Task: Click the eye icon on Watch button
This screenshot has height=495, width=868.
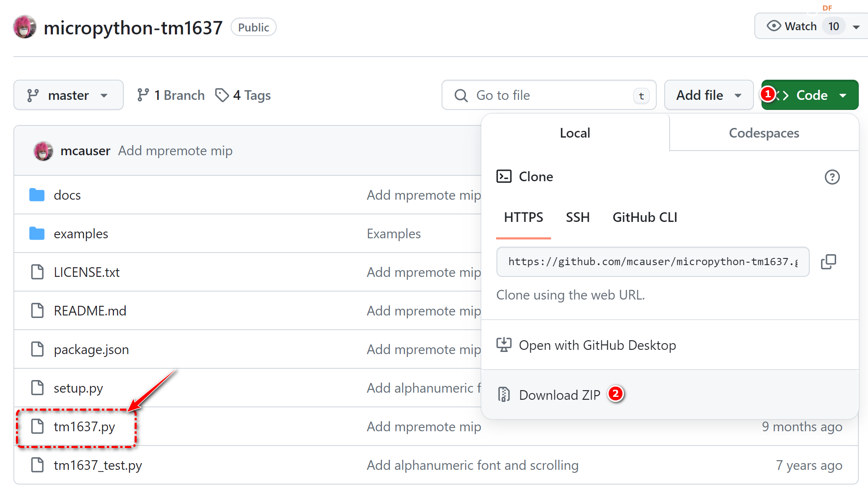Action: coord(774,26)
